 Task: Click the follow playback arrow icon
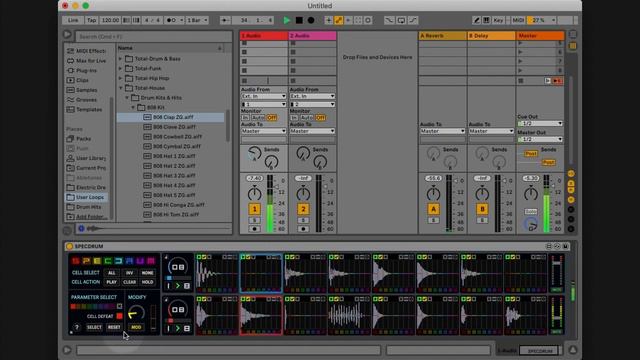[224, 20]
